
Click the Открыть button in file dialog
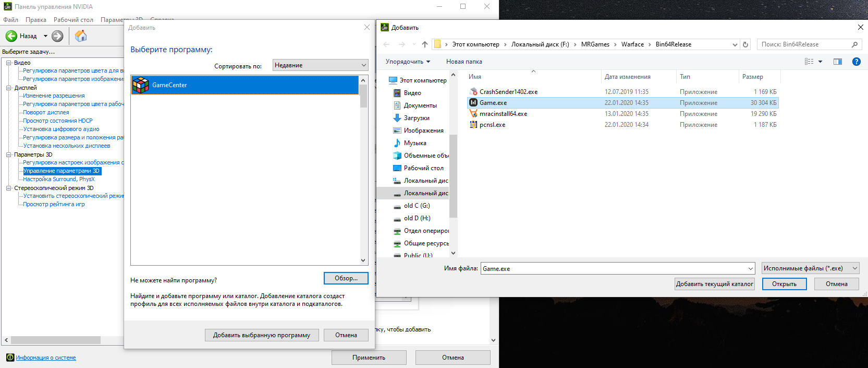click(785, 284)
